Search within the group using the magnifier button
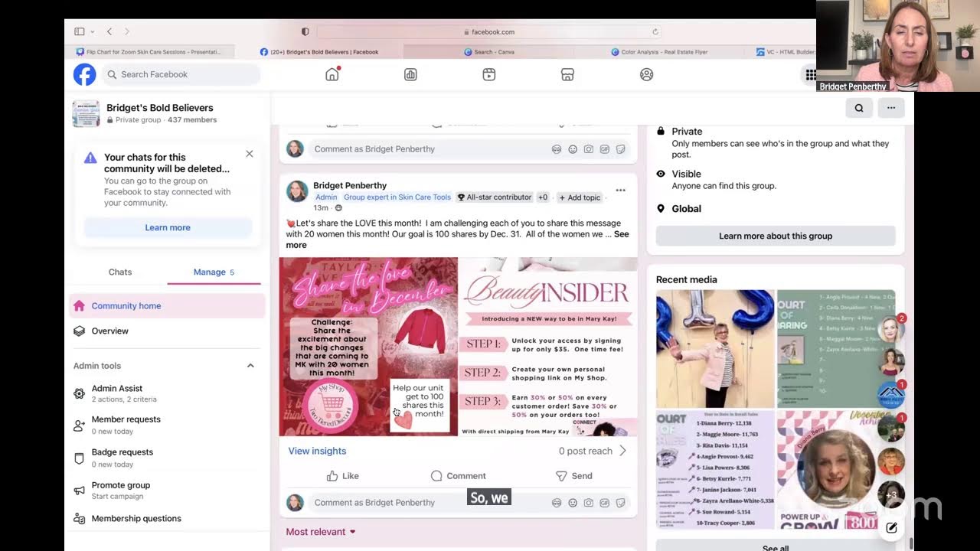980x551 pixels. coord(859,108)
